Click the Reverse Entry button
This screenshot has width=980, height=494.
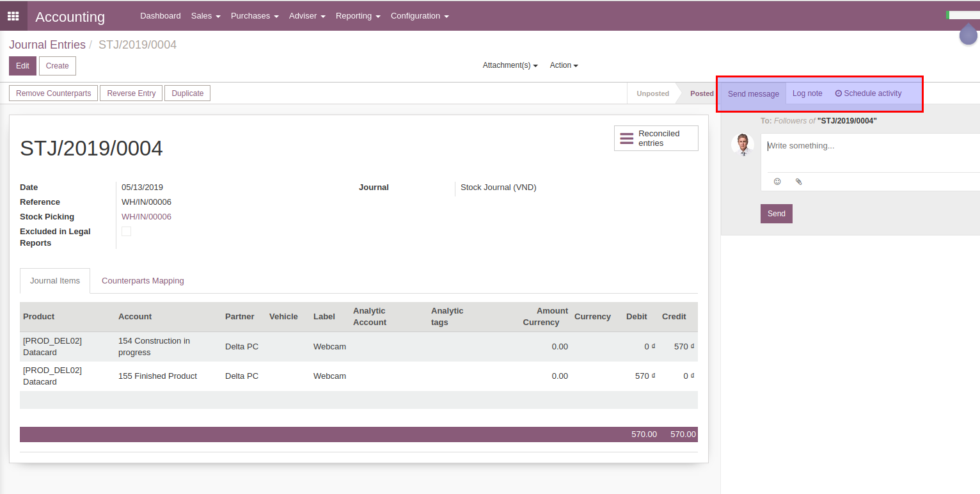pyautogui.click(x=131, y=93)
